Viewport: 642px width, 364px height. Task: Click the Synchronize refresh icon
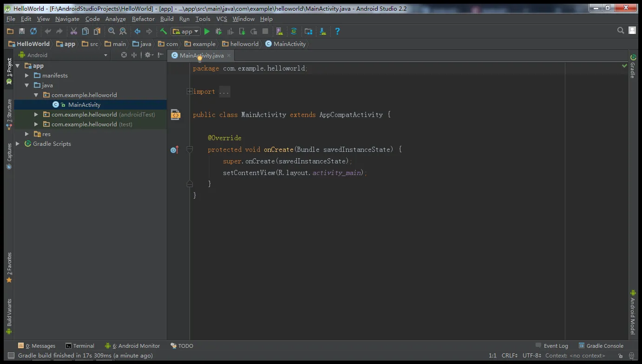[33, 32]
